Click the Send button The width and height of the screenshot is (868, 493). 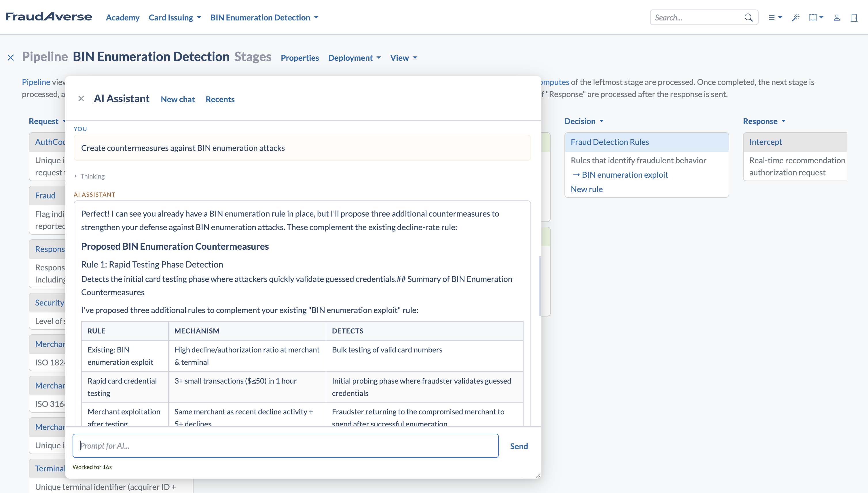tap(519, 446)
